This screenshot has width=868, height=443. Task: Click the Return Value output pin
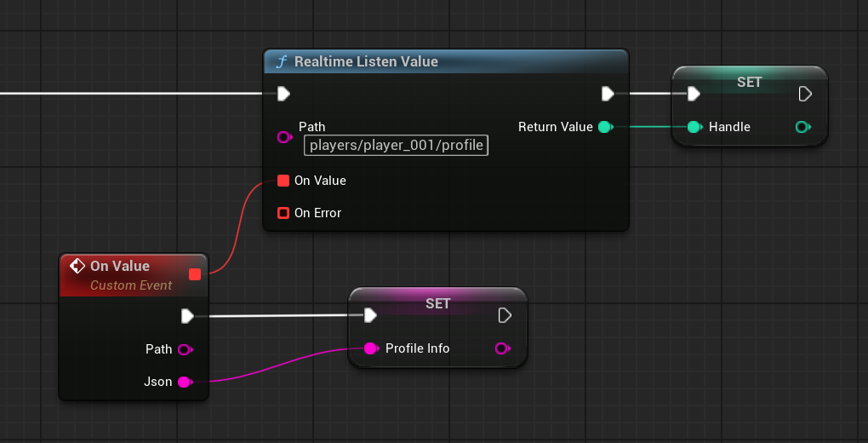point(605,127)
